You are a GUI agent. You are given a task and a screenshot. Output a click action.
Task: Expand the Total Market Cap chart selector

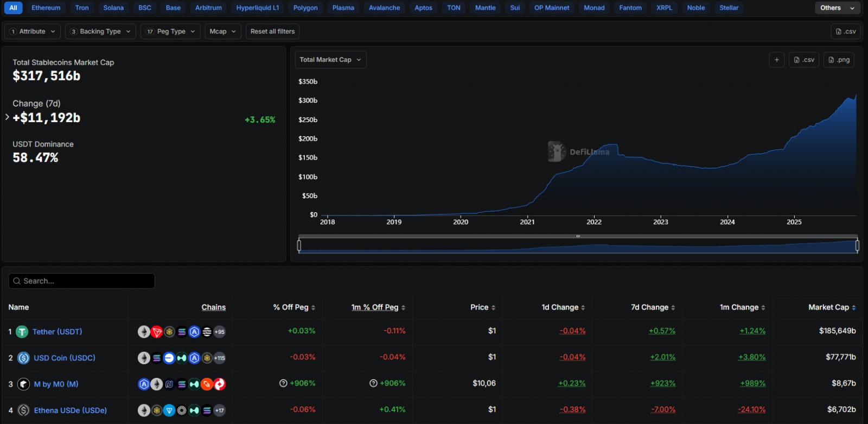[x=330, y=60]
